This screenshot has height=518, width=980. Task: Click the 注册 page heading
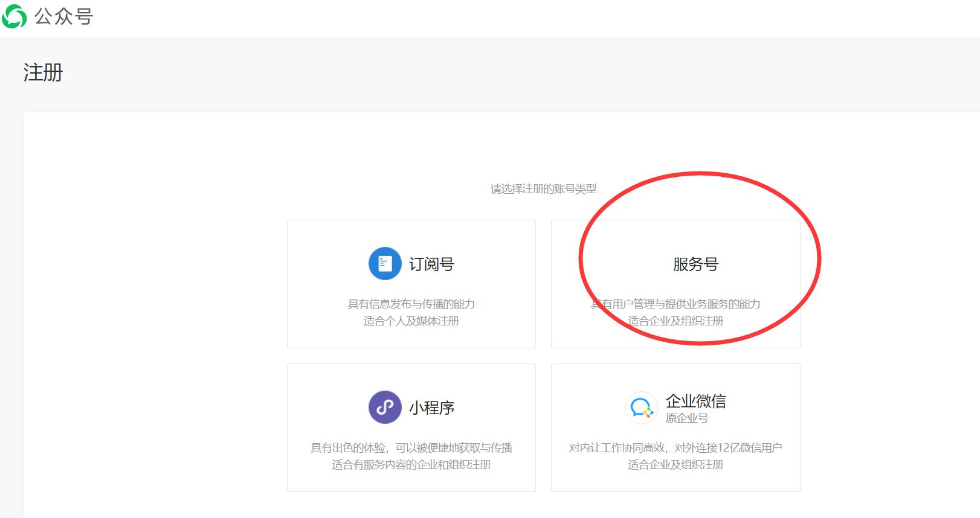pyautogui.click(x=43, y=72)
